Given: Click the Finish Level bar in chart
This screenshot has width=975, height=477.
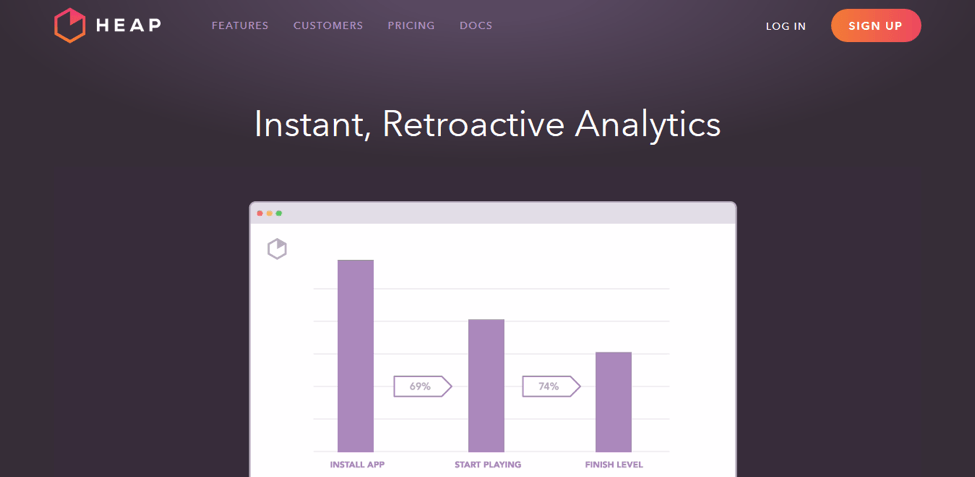Looking at the screenshot, I should tap(614, 402).
